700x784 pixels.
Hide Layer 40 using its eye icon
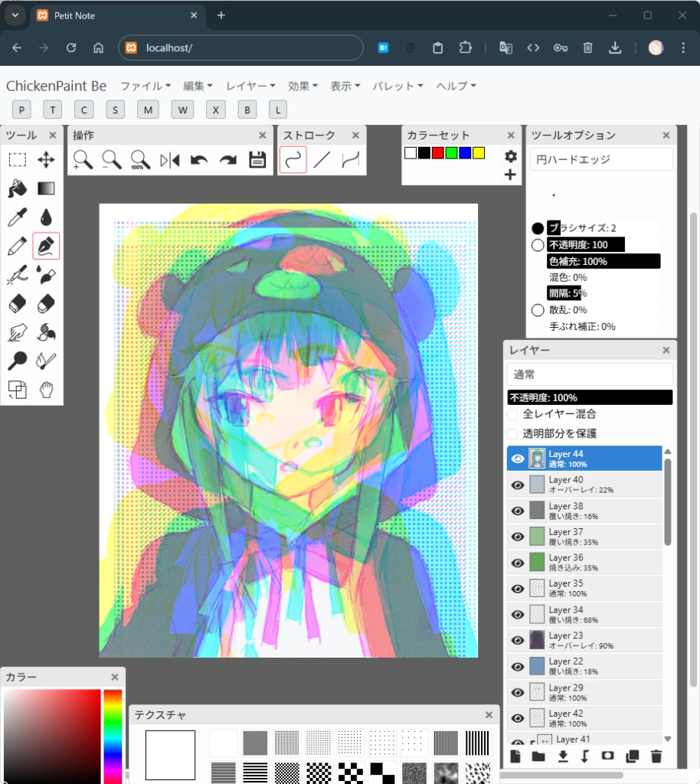point(518,485)
